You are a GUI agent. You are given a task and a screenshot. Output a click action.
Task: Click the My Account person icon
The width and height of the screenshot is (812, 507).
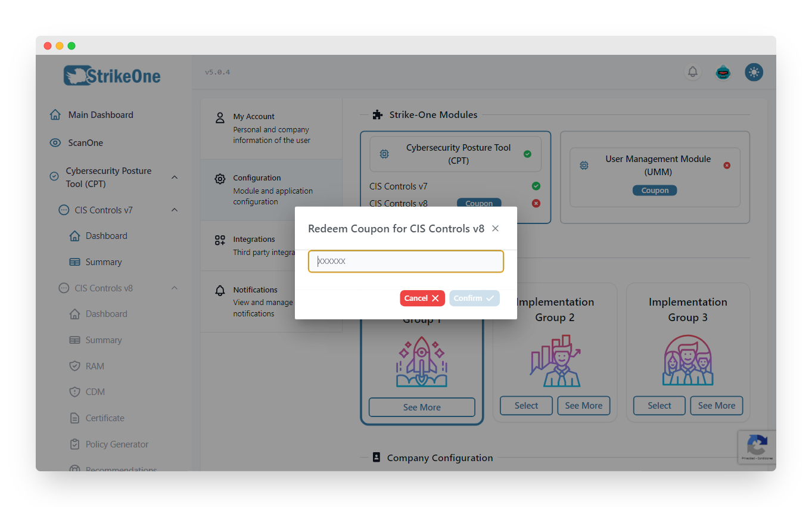click(220, 117)
